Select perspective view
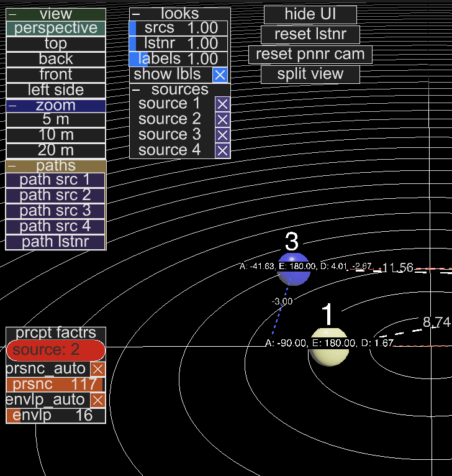Image resolution: width=452 pixels, height=476 pixels. click(x=56, y=28)
